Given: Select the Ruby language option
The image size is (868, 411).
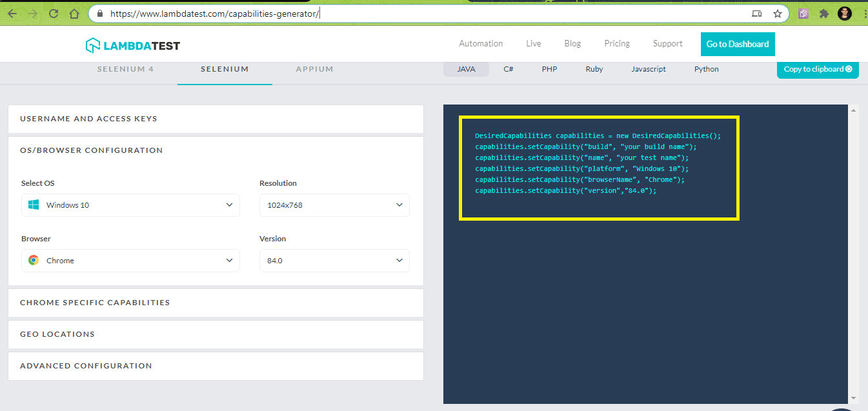Looking at the screenshot, I should tap(594, 69).
